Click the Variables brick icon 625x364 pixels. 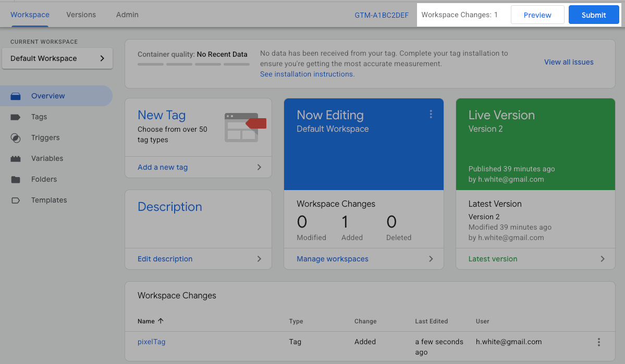point(16,159)
